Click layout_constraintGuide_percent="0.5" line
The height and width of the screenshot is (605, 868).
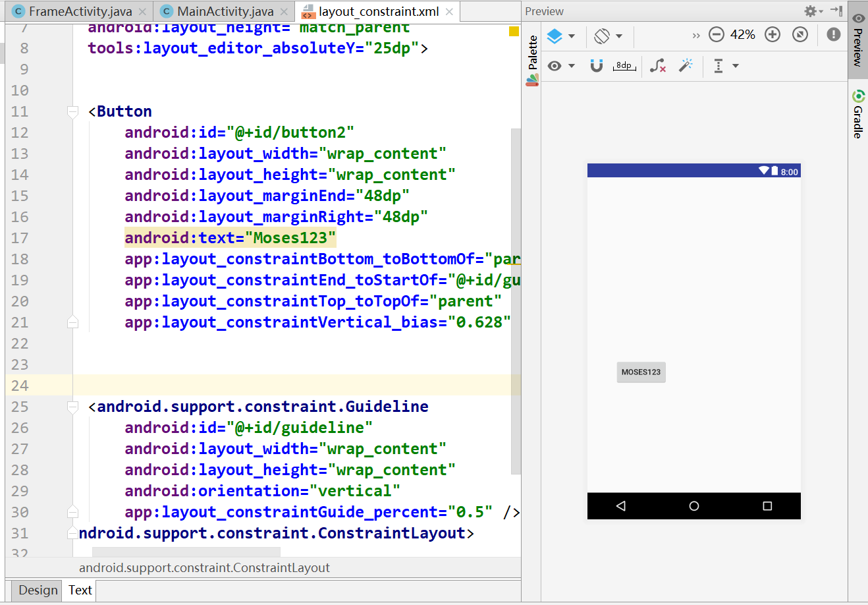click(323, 512)
